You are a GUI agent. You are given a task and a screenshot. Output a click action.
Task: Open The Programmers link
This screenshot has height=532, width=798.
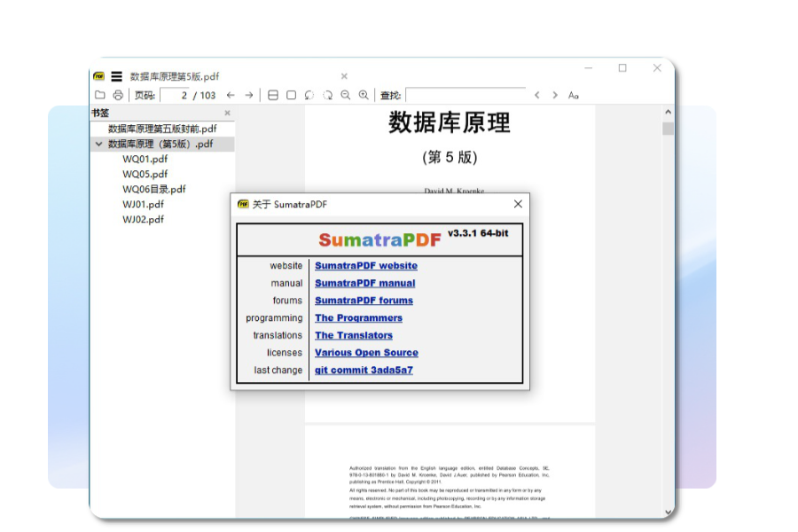click(358, 317)
